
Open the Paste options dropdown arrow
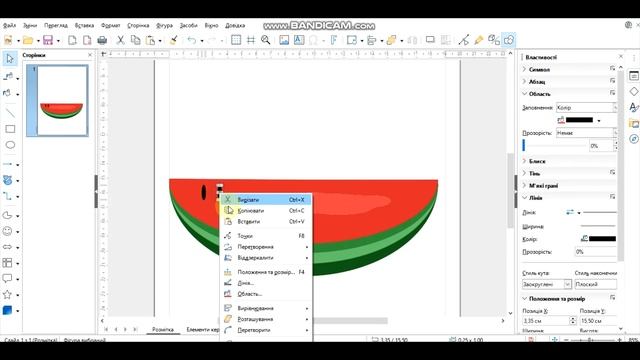(160, 40)
